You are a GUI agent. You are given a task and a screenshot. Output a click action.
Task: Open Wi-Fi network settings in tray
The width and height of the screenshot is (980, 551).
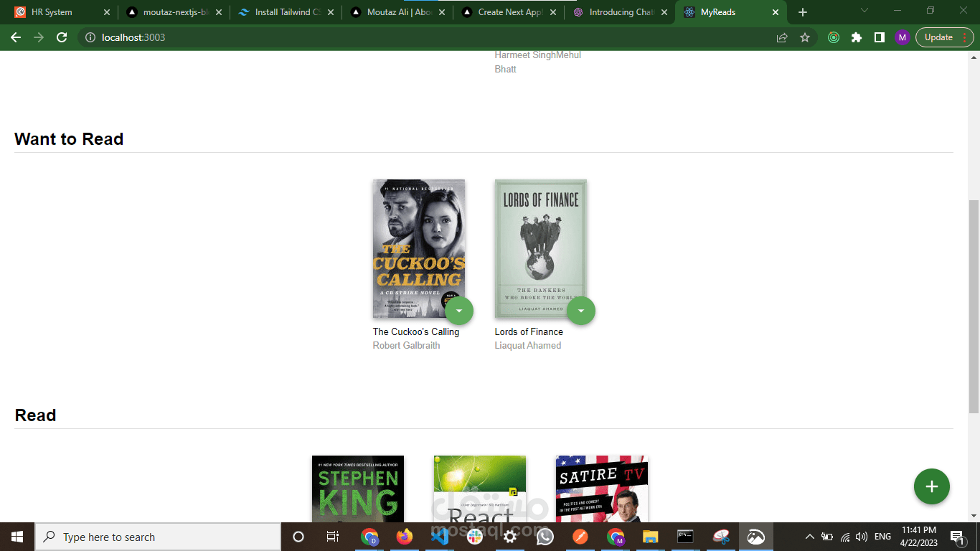coord(845,537)
